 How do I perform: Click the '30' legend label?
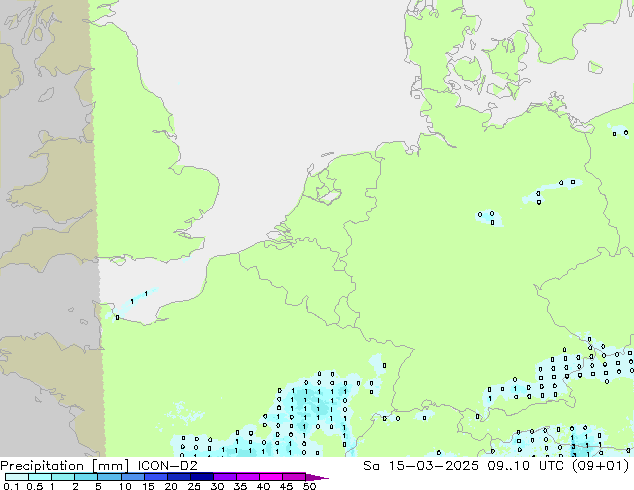tap(217, 486)
